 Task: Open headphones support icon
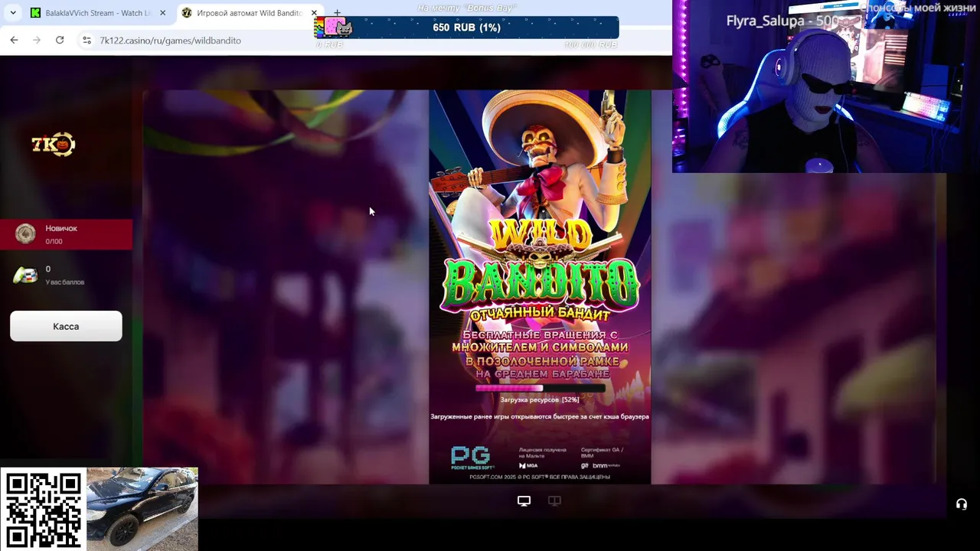click(962, 504)
